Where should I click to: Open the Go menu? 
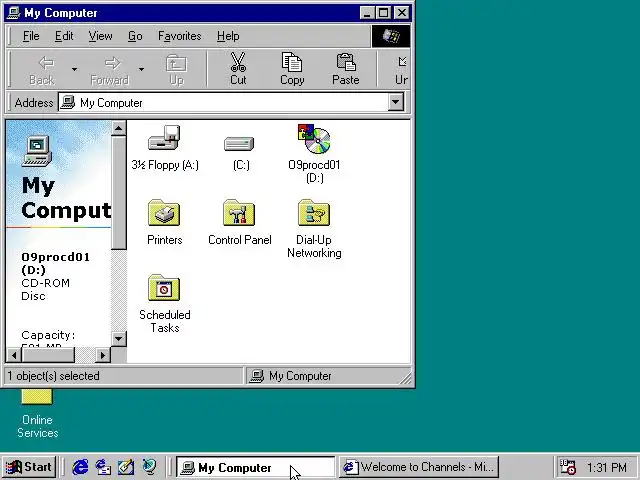[x=135, y=36]
